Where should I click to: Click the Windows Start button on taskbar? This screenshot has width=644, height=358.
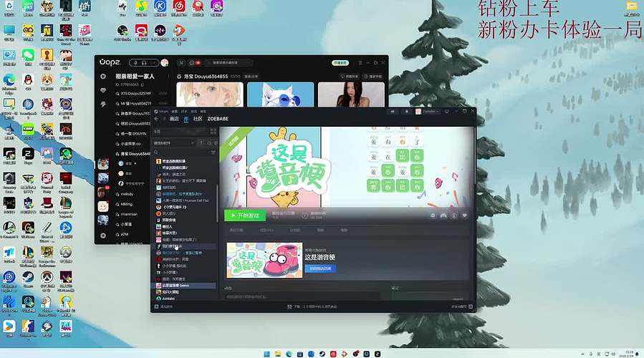pos(266,354)
